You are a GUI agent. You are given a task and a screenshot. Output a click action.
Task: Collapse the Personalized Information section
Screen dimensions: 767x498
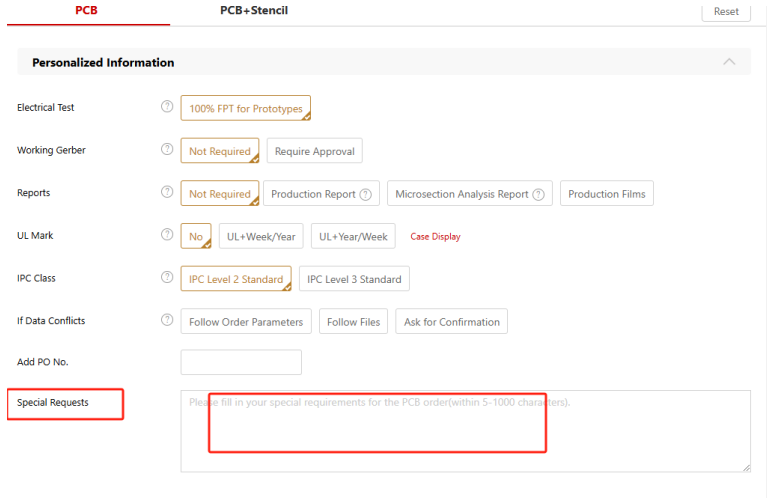tap(729, 62)
